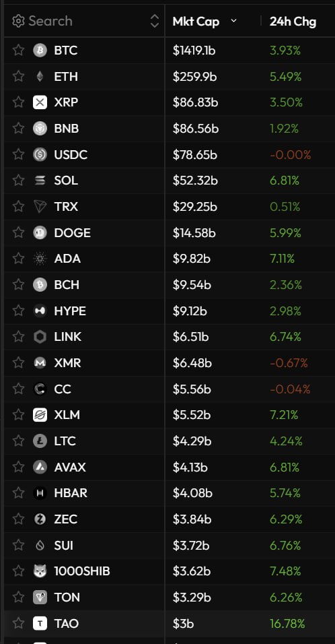Toggle the star for LINK
This screenshot has width=335, height=644.
18,336
